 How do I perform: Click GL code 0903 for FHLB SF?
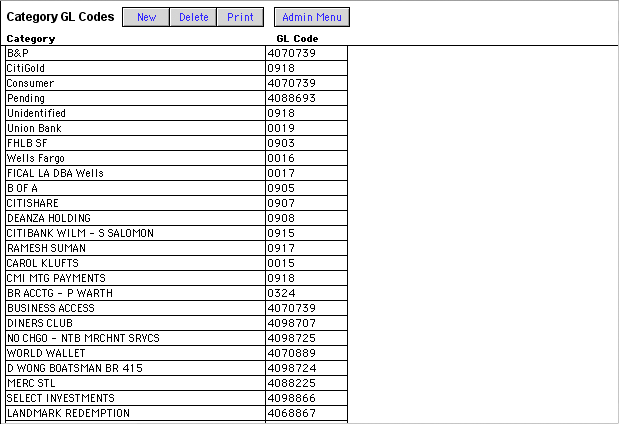(x=307, y=143)
